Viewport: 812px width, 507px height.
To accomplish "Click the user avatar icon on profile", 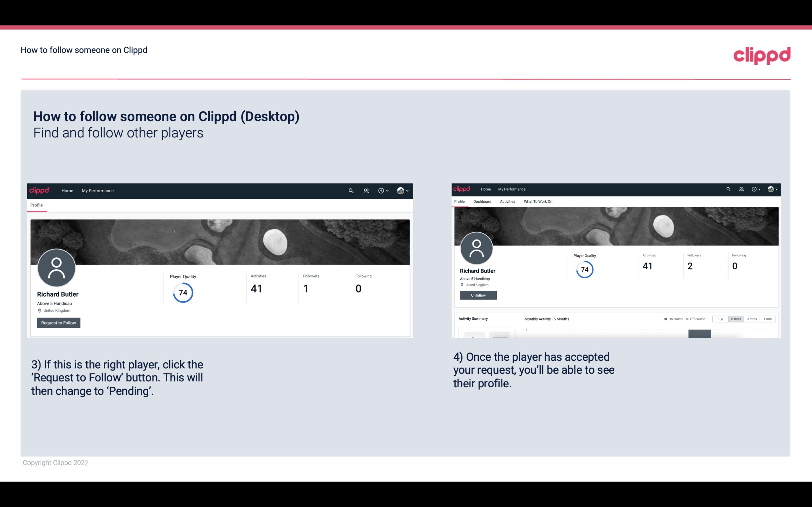I will [x=57, y=268].
